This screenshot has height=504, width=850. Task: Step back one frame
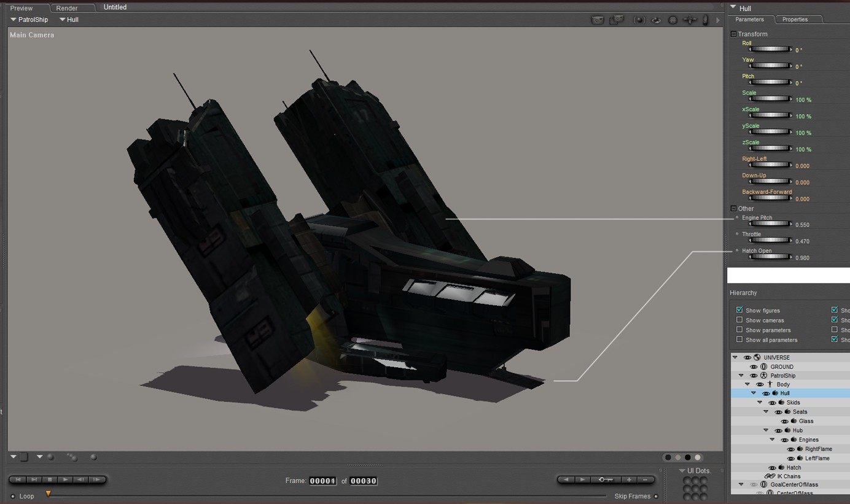tap(80, 479)
